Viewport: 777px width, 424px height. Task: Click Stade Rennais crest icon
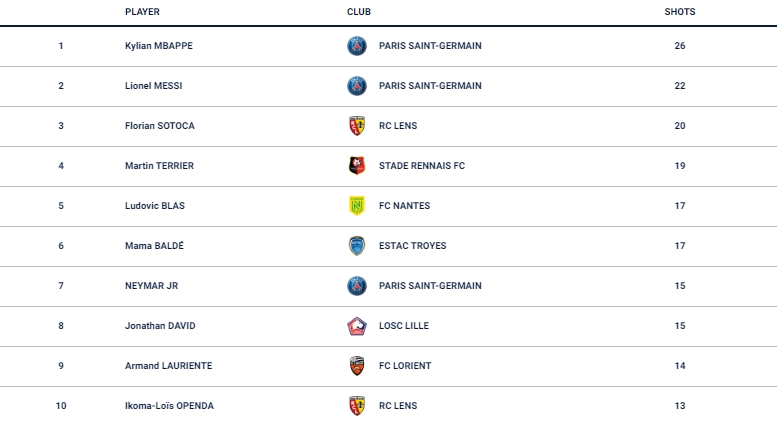[357, 166]
